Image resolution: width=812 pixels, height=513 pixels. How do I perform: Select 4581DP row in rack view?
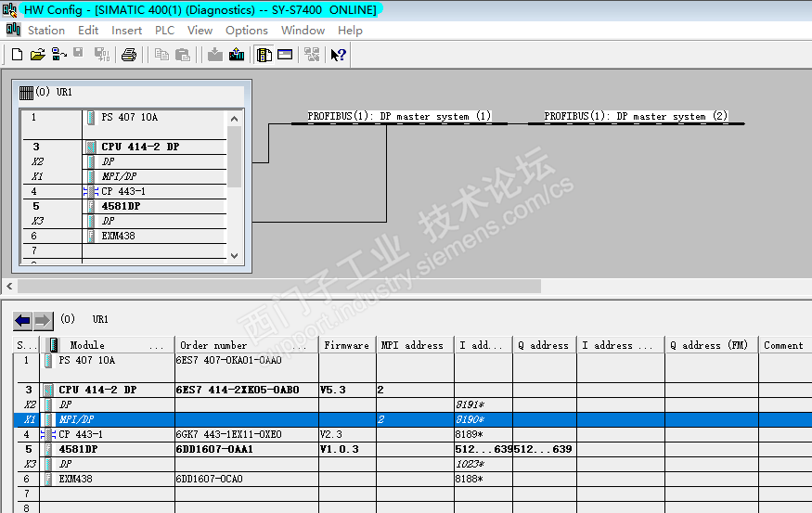click(x=124, y=207)
